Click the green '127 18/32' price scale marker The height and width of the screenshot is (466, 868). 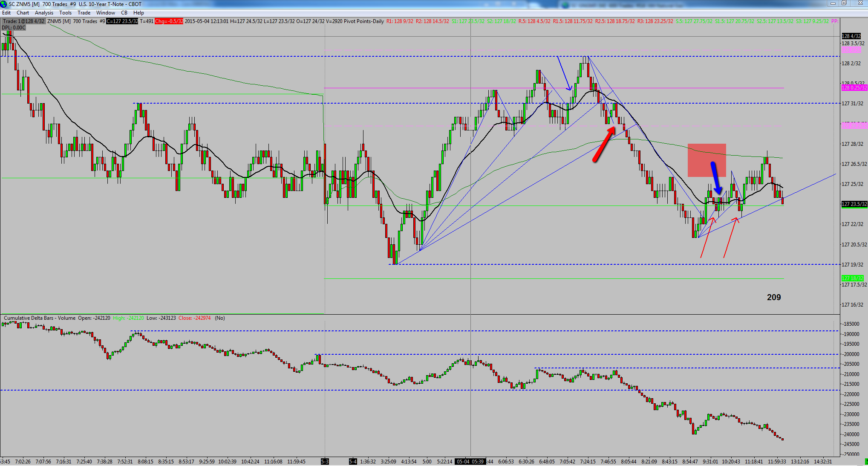click(853, 278)
